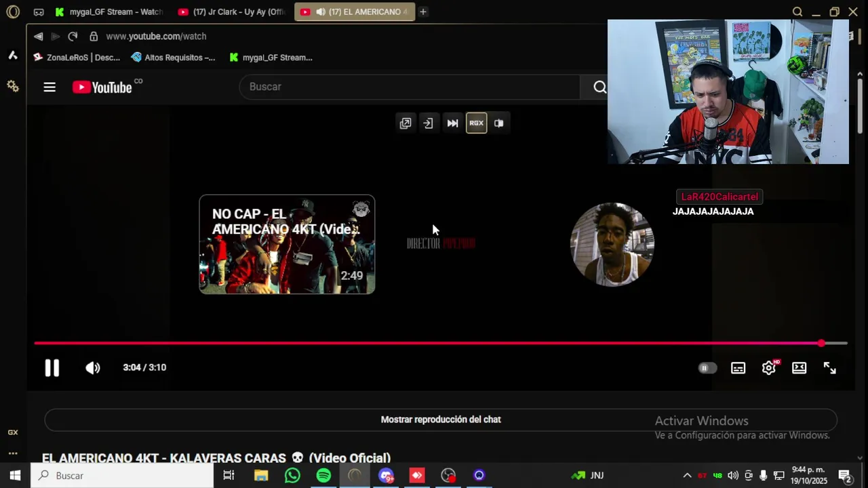Image resolution: width=868 pixels, height=488 pixels.
Task: Open the browser tab search magnifier
Action: point(797,12)
